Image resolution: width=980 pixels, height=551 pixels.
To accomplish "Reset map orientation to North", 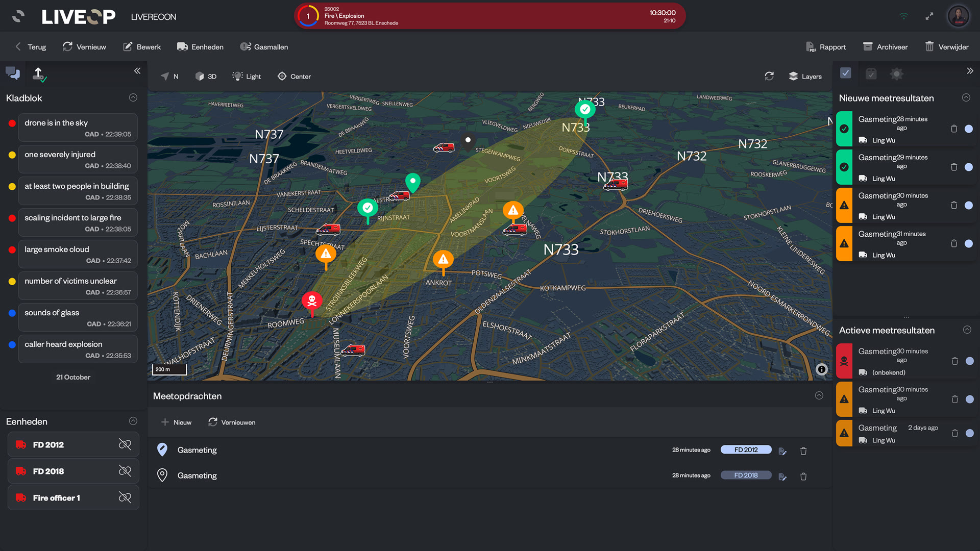I will tap(169, 77).
